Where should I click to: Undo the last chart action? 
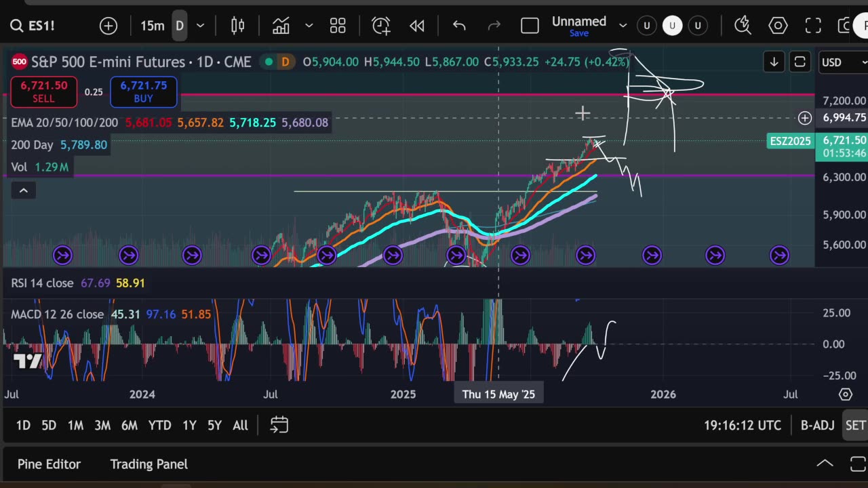pyautogui.click(x=459, y=26)
